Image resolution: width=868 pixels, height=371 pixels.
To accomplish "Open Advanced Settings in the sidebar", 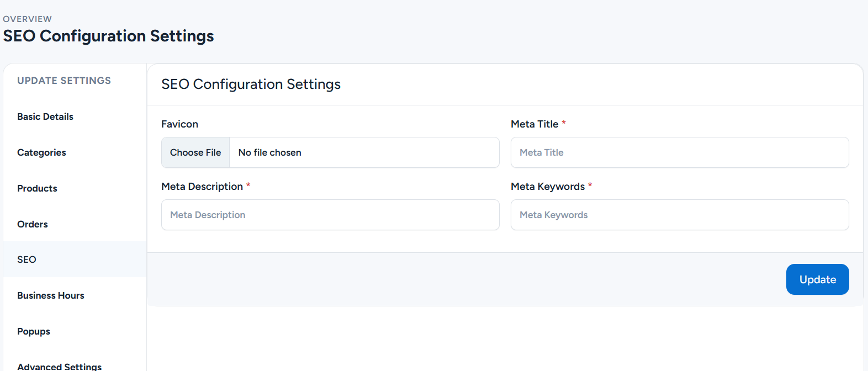I will [60, 366].
